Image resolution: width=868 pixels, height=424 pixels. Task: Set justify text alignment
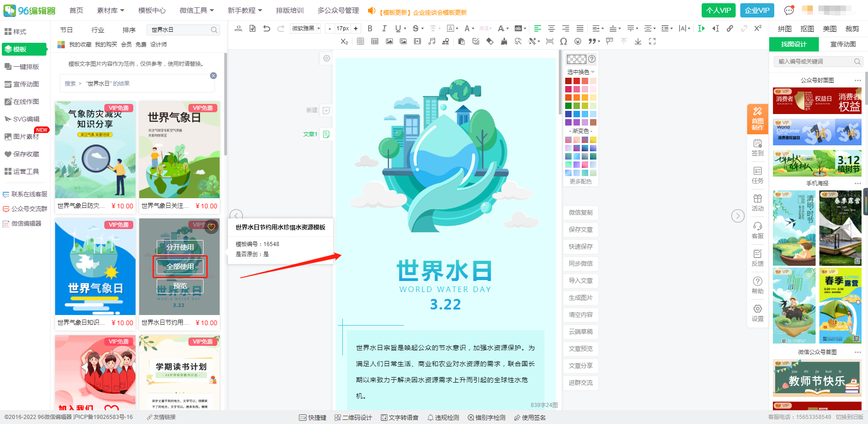[580, 29]
